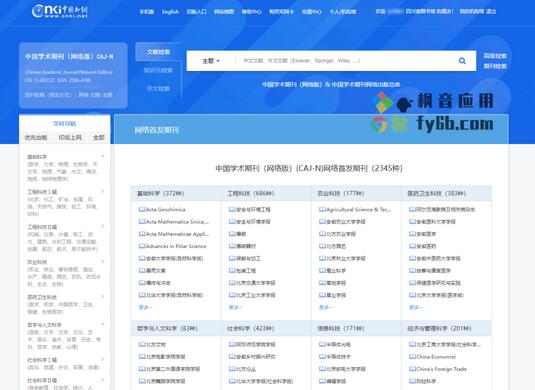Click the book icon beside 编辑学报
The image size is (535, 390).
click(x=322, y=381)
